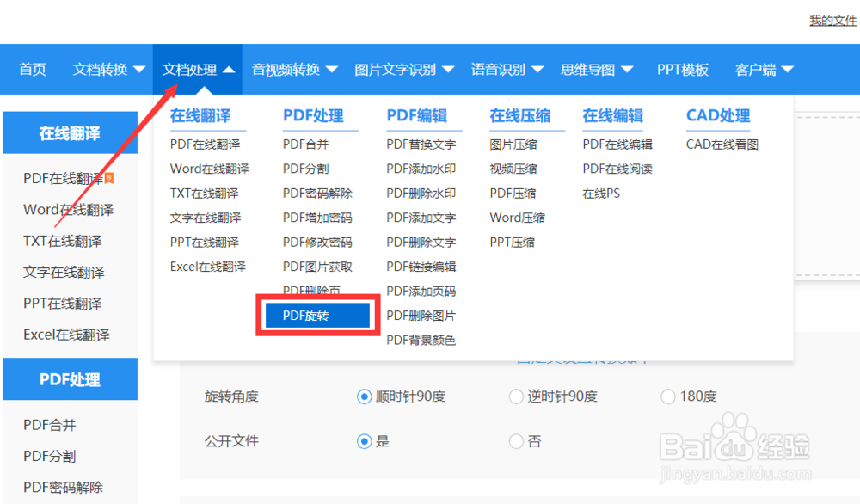Screen dimensions: 860x504
Task: Switch to the 思维导图 menu
Action: (590, 69)
